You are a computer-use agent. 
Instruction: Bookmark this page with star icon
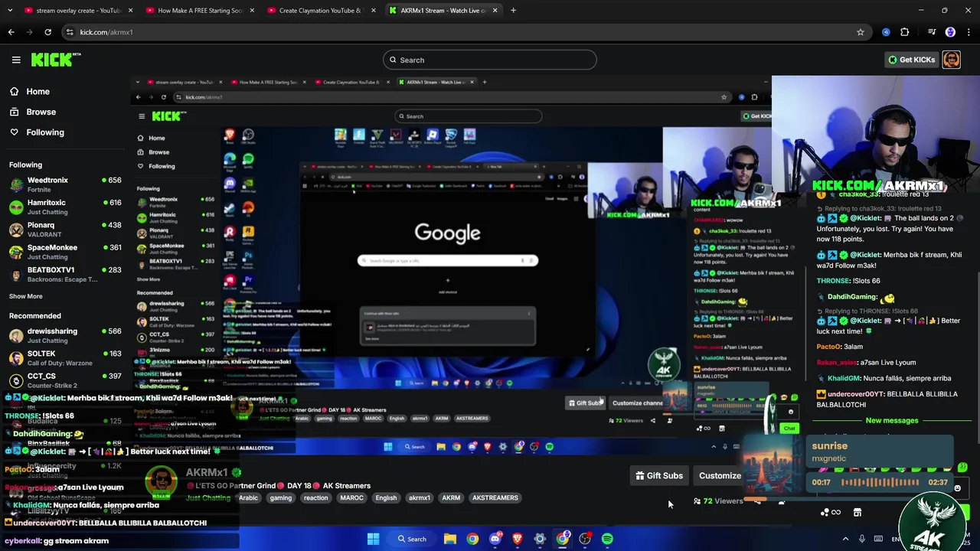point(861,32)
